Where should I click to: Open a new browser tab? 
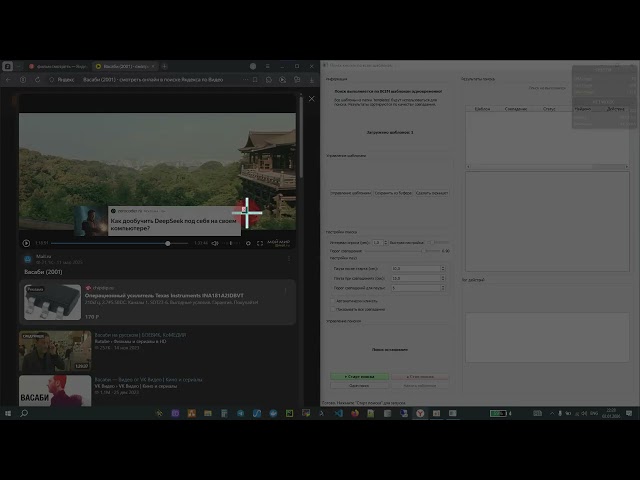[164, 66]
